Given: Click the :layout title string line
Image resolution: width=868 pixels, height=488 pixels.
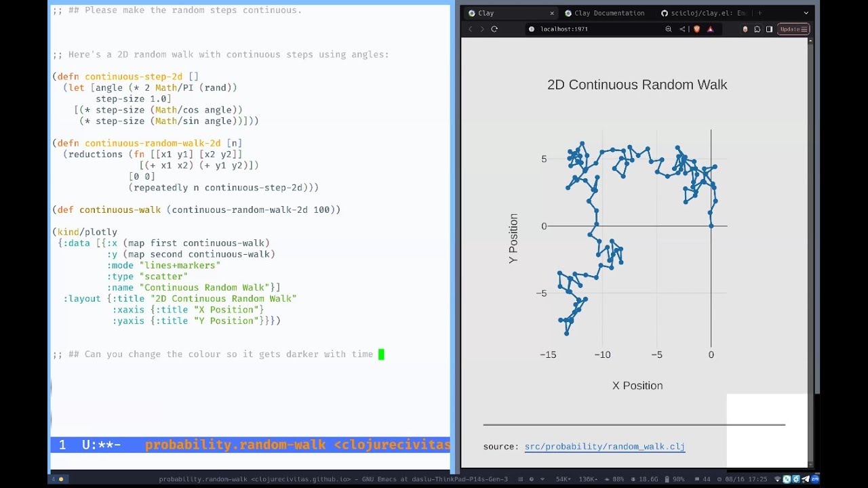Looking at the screenshot, I should [x=180, y=299].
